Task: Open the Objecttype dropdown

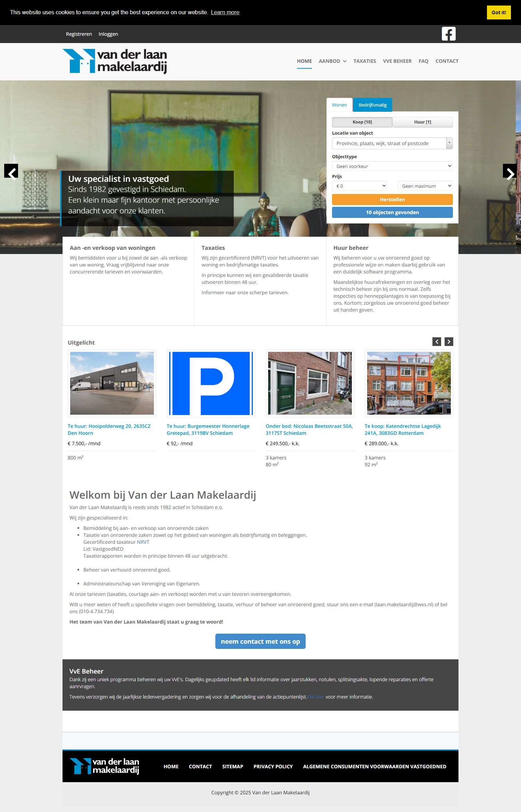Action: pyautogui.click(x=392, y=166)
